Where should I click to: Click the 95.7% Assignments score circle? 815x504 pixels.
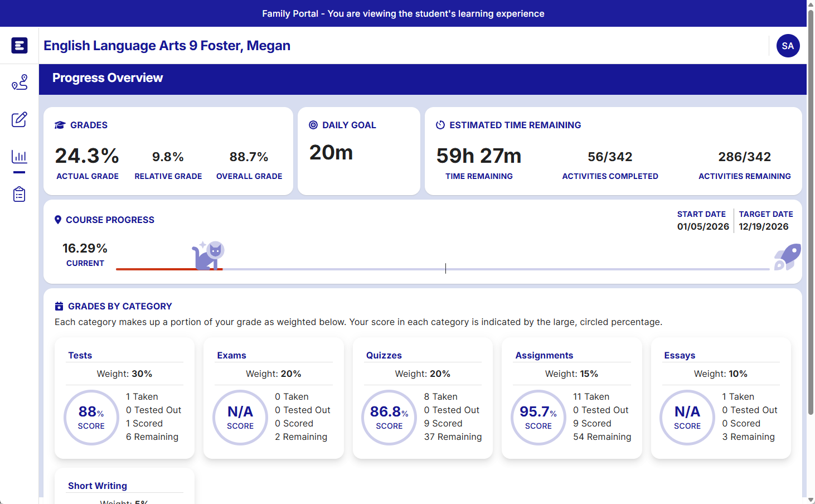click(539, 418)
